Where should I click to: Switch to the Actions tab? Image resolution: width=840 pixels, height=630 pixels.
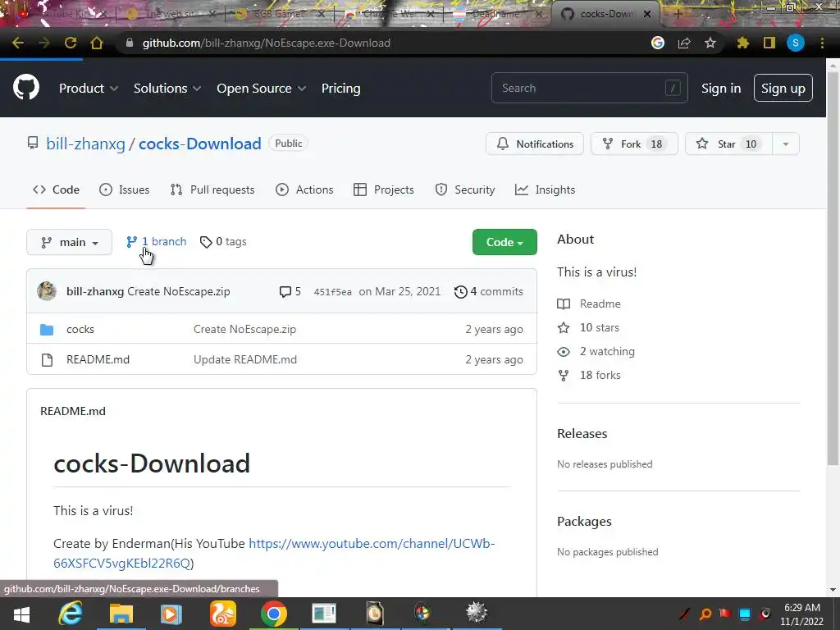point(304,189)
